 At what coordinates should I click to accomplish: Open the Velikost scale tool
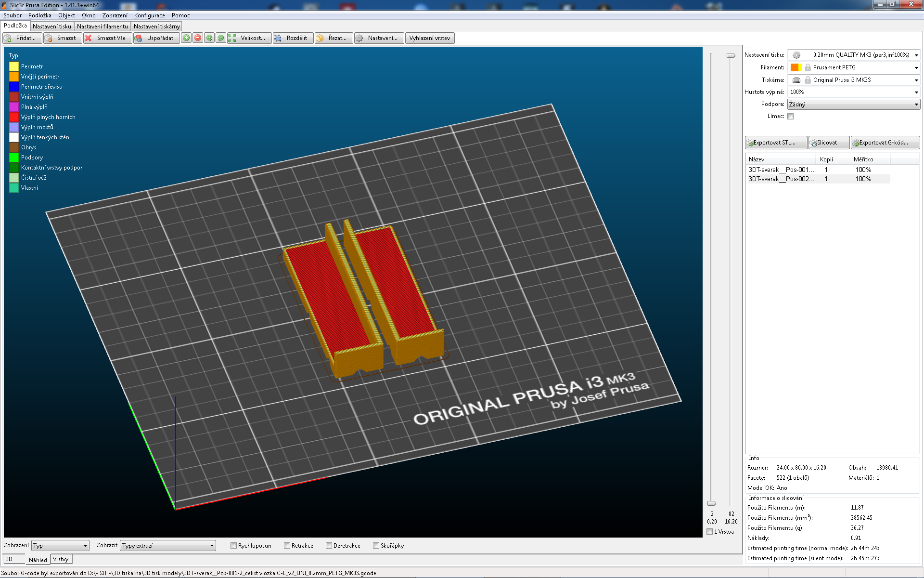pyautogui.click(x=249, y=38)
